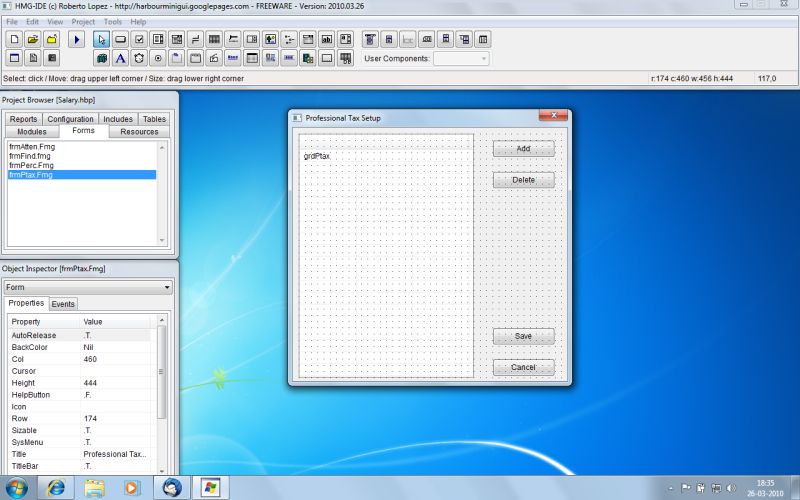Open the Object Inspector Form selector dropdown
This screenshot has width=800, height=500.
[88, 287]
